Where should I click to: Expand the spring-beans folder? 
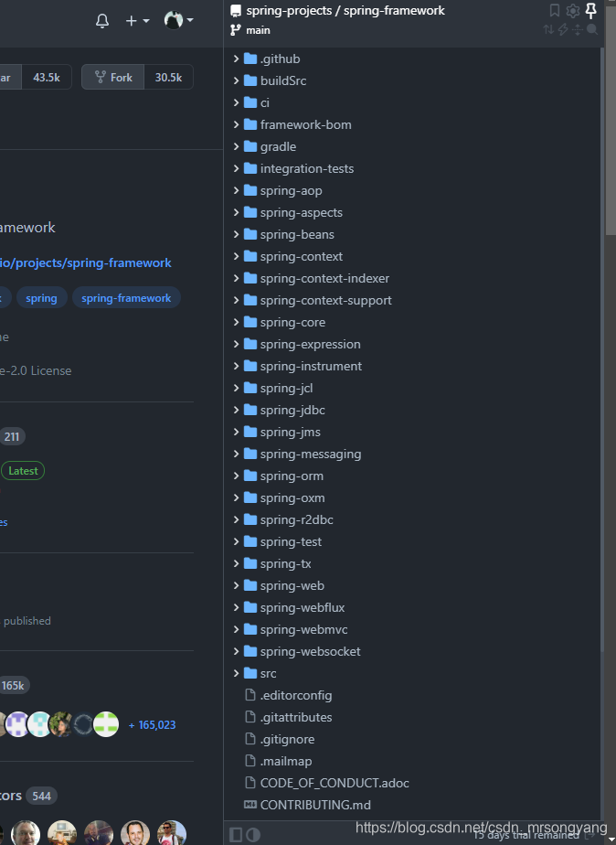tap(237, 234)
